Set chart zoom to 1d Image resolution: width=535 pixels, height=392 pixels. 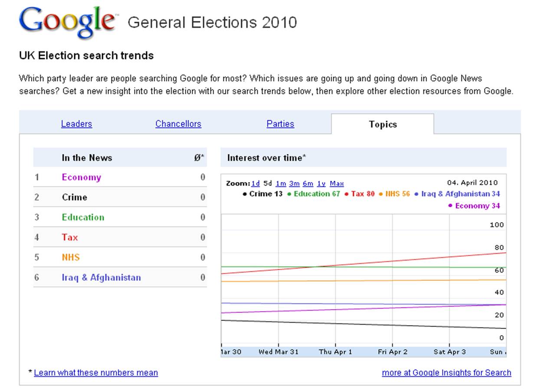[x=256, y=183]
